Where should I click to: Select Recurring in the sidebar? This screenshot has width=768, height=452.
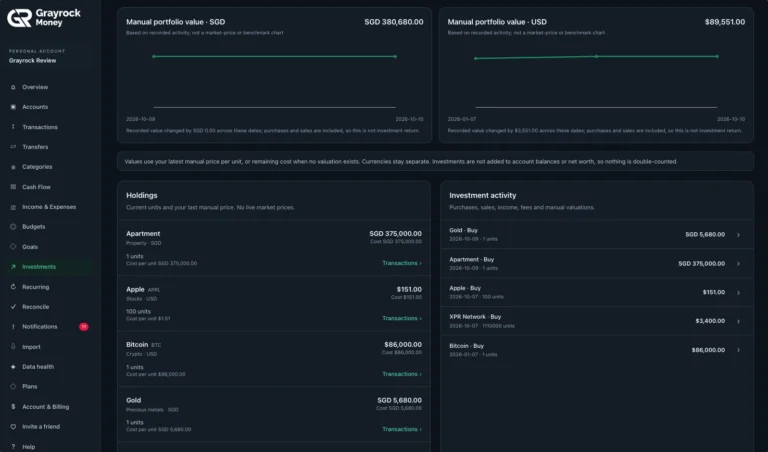pos(35,287)
